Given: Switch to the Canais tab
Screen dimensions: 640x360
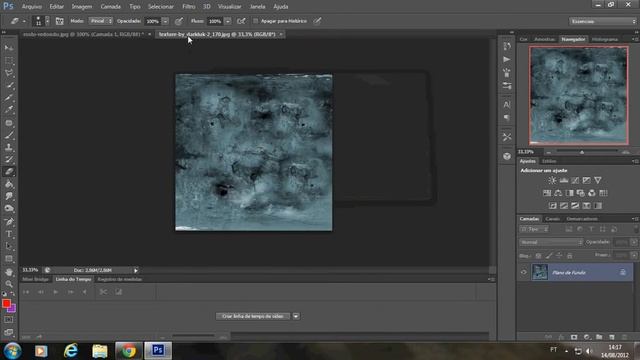Looking at the screenshot, I should [x=553, y=219].
